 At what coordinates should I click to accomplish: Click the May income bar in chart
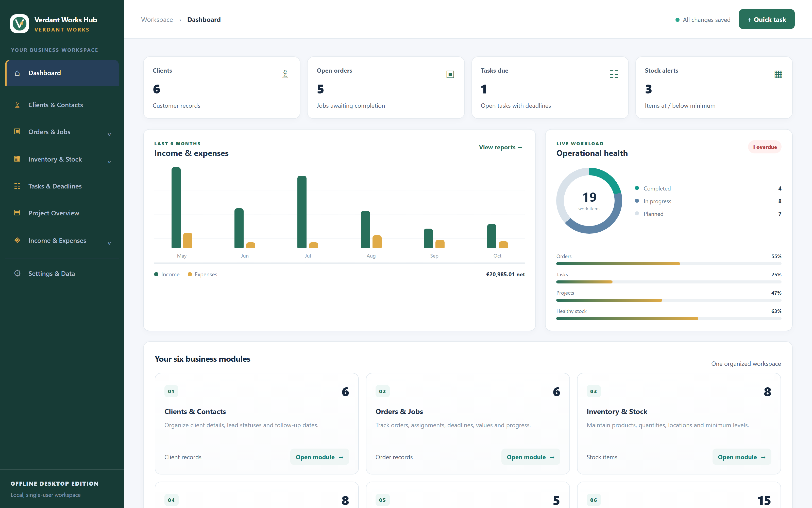coord(176,208)
